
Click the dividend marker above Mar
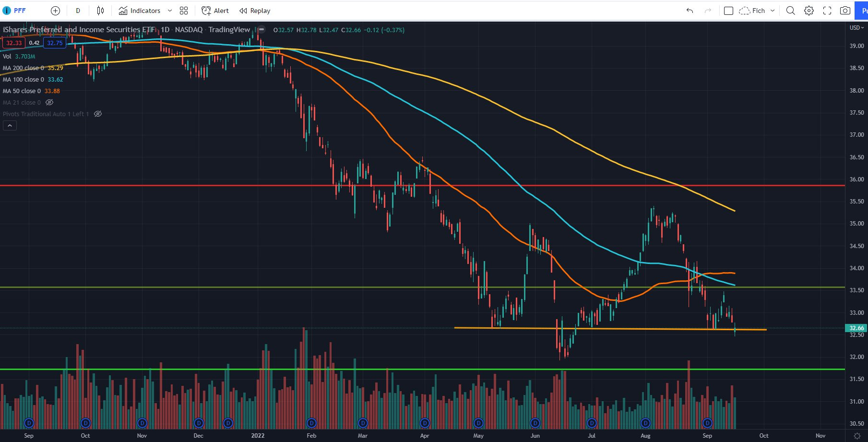[x=363, y=423]
